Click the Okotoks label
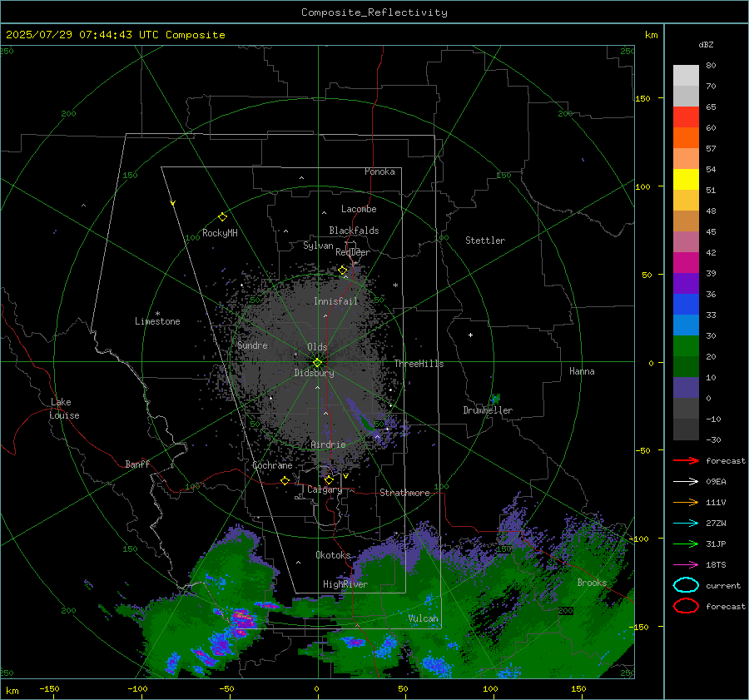This screenshot has width=749, height=700. pos(333,554)
